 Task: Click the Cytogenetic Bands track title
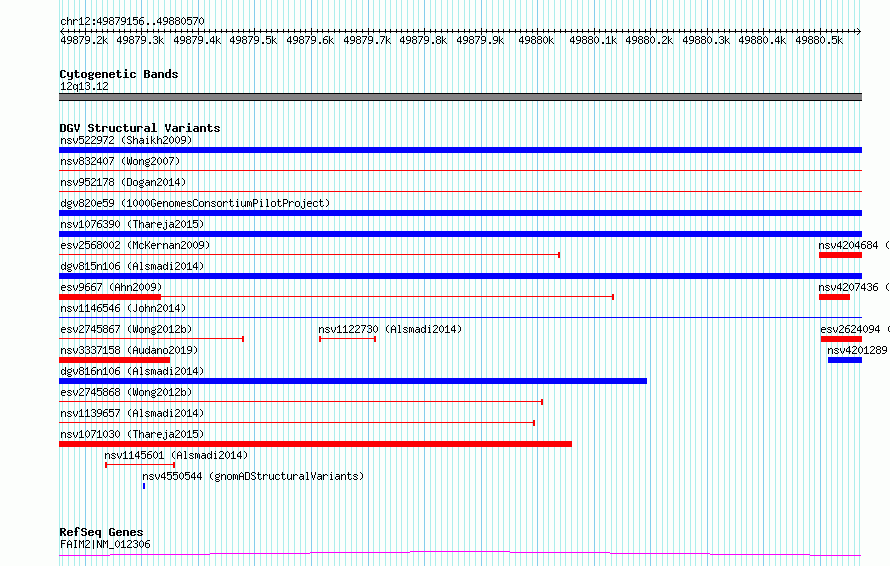[119, 74]
